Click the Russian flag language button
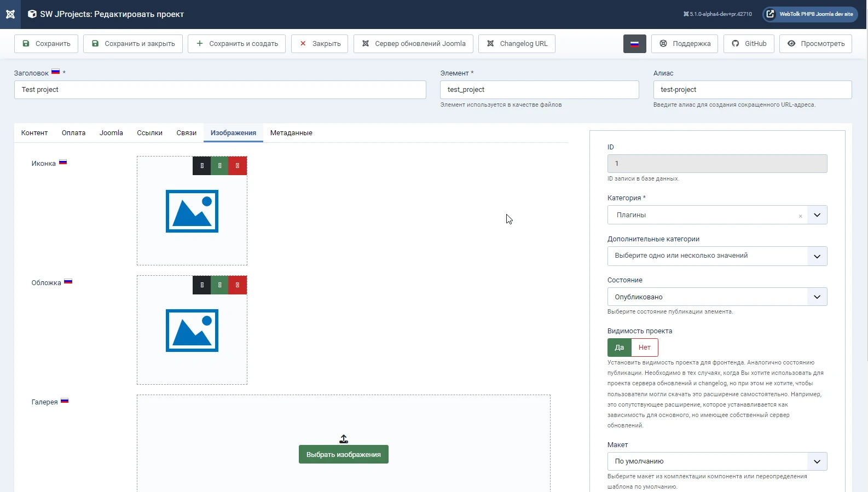Viewport: 868px width, 492px height. 635,44
